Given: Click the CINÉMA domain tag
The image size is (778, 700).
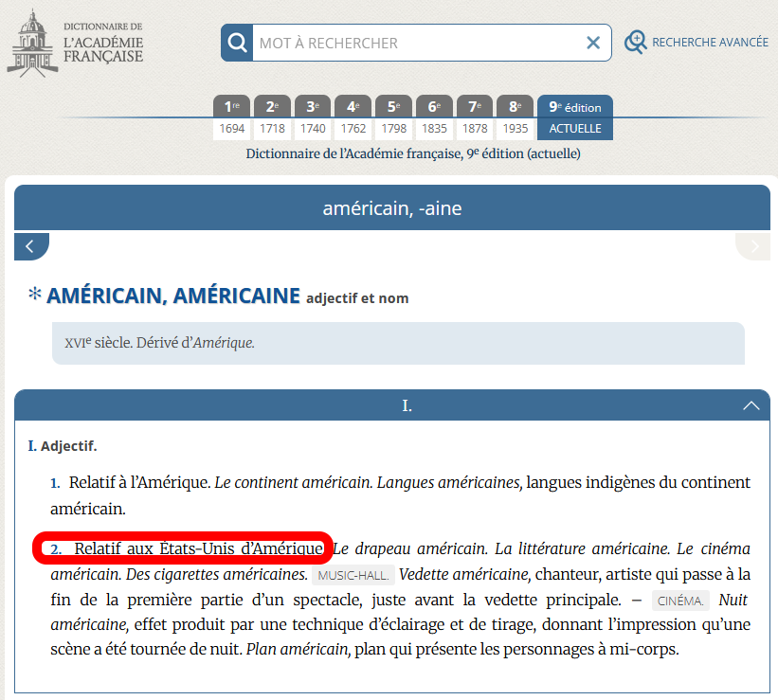Looking at the screenshot, I should (680, 601).
